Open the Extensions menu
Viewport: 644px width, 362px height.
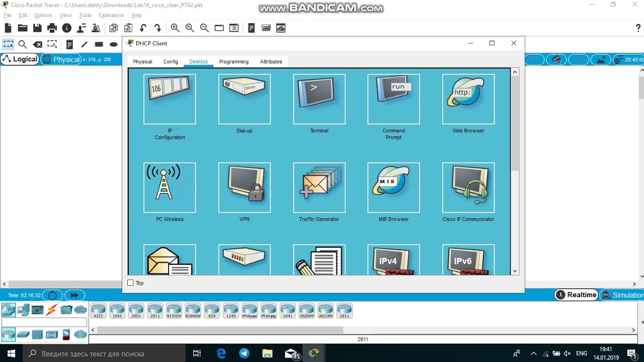(111, 16)
